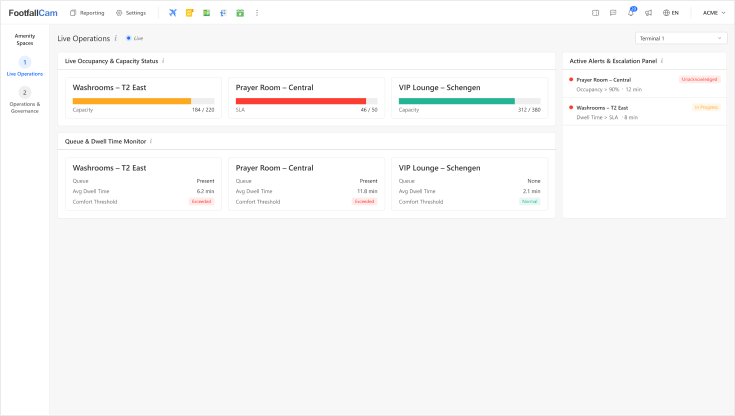Click the Unacknowledged badge on Prayer Room alert
This screenshot has height=416, width=735.
(x=699, y=79)
